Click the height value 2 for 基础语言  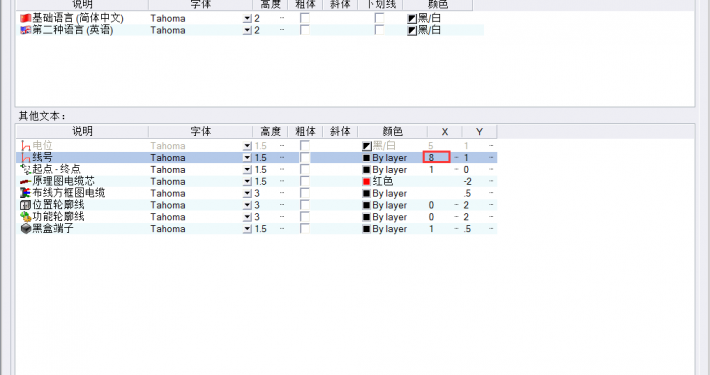[257, 19]
